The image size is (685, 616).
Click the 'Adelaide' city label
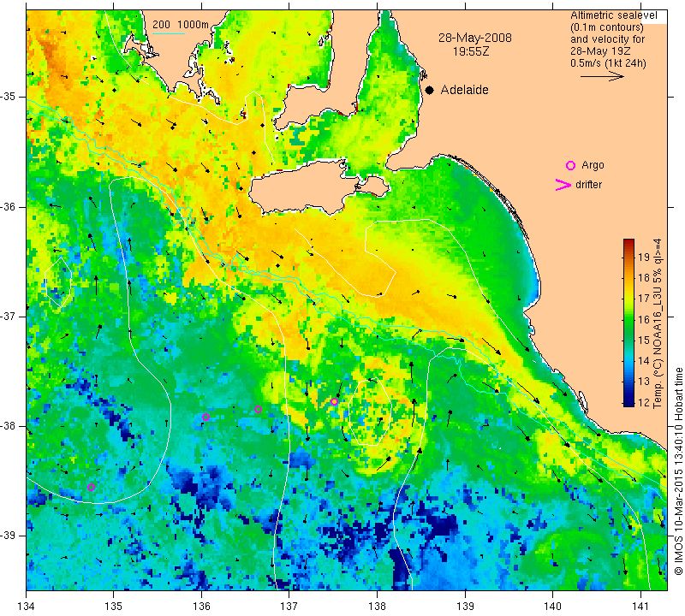tap(464, 90)
